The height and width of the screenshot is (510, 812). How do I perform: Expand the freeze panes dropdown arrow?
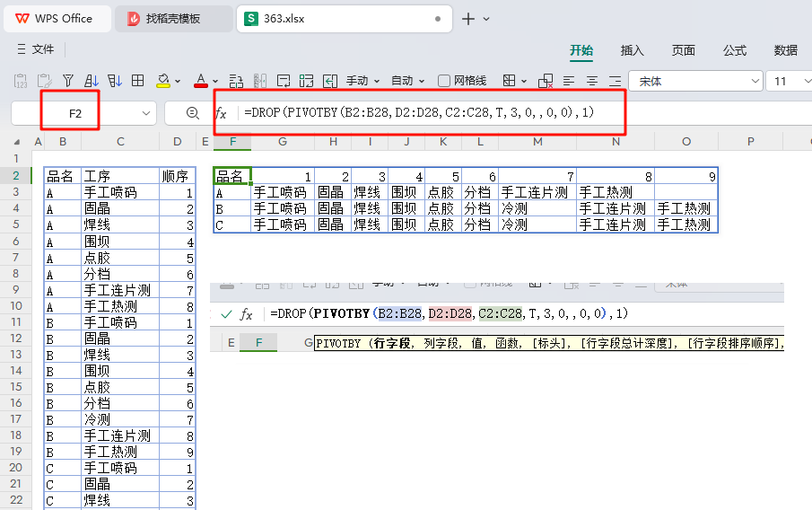tap(524, 82)
